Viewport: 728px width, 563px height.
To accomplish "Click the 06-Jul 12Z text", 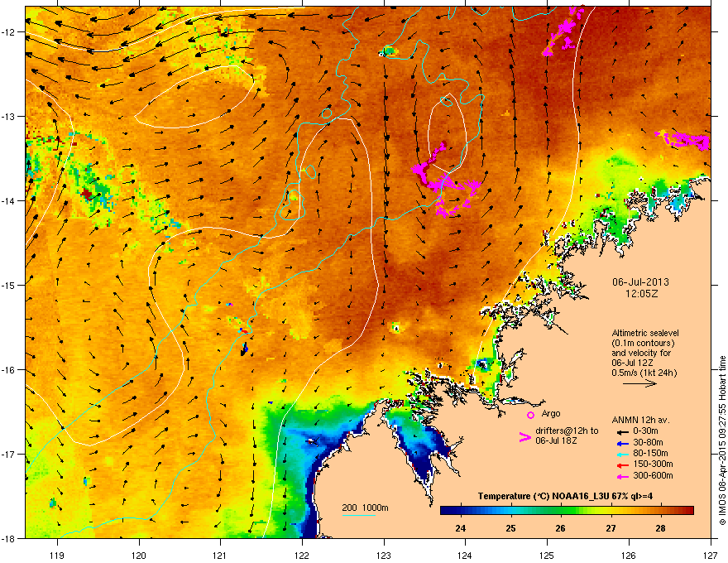I will (x=631, y=363).
